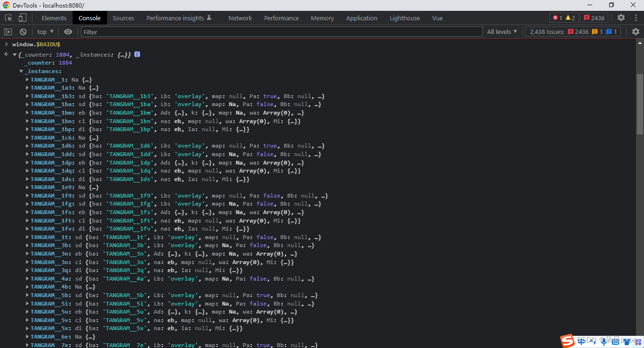Activate the inspect element picker icon

click(8, 18)
